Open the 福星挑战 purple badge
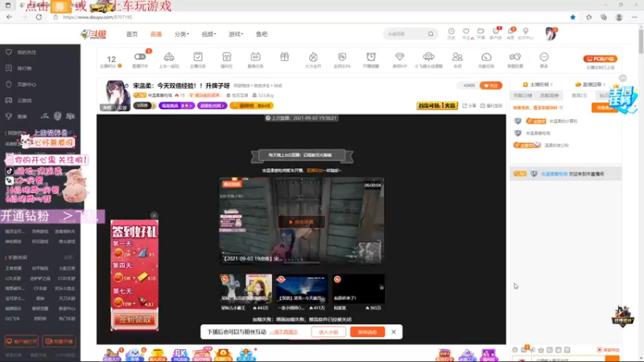The image size is (644, 362). coord(176,105)
